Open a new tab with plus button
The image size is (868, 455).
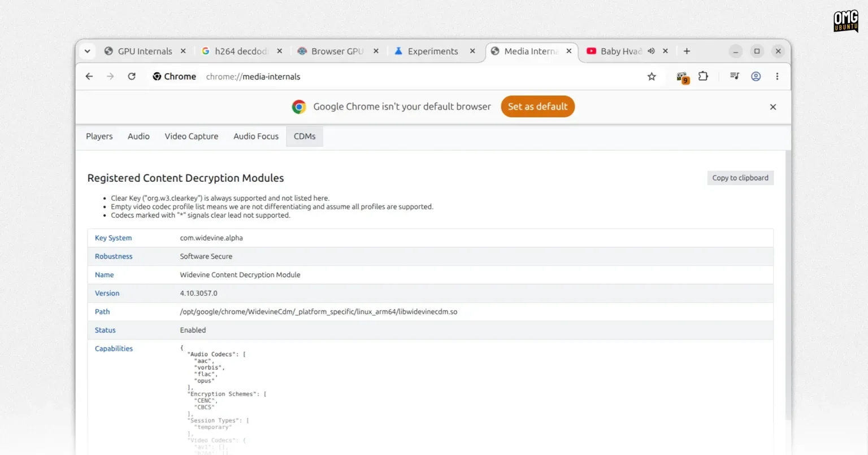point(687,51)
